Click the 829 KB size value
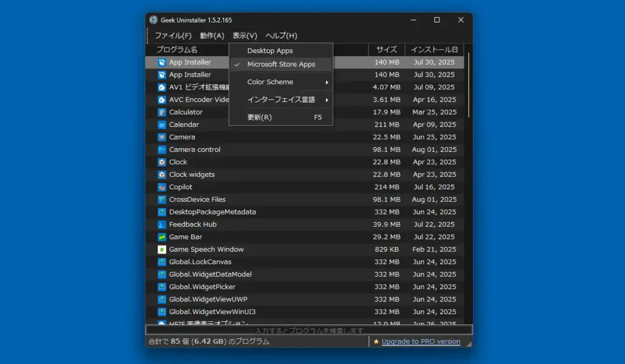 pos(386,249)
